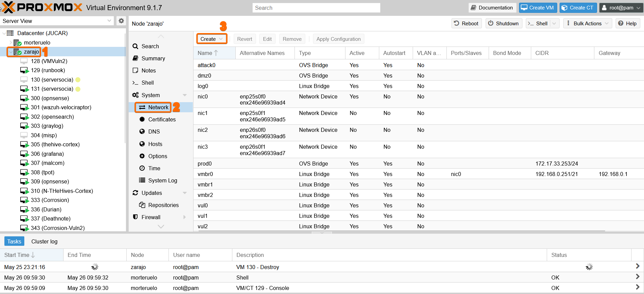The height and width of the screenshot is (294, 644).
Task: Select the attack0 network row
Action: pos(419,65)
